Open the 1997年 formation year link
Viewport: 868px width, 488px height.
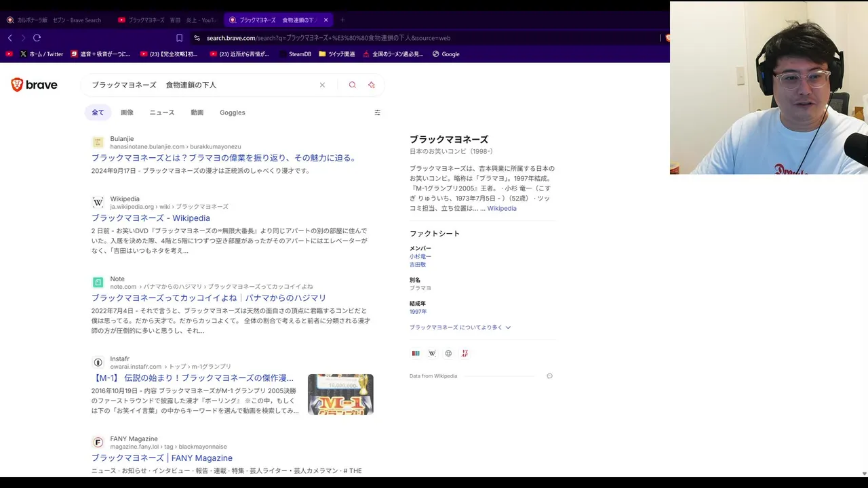(x=418, y=312)
